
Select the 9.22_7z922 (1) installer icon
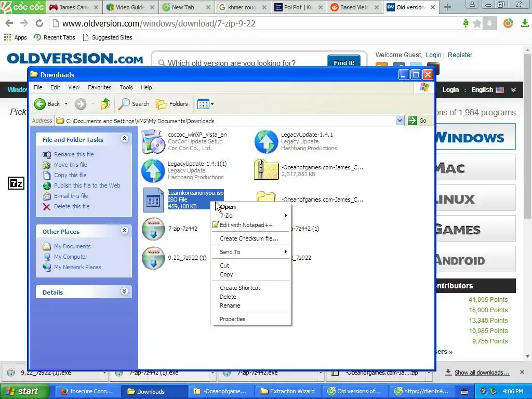153,258
